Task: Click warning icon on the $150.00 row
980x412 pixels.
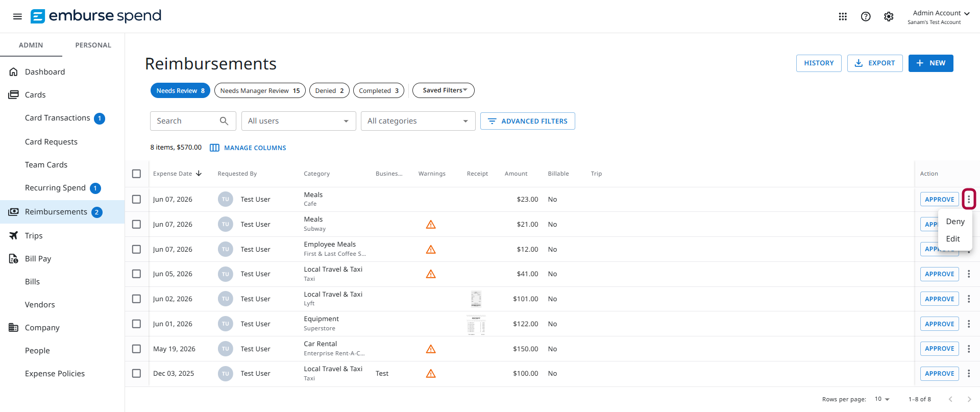Action: point(431,349)
